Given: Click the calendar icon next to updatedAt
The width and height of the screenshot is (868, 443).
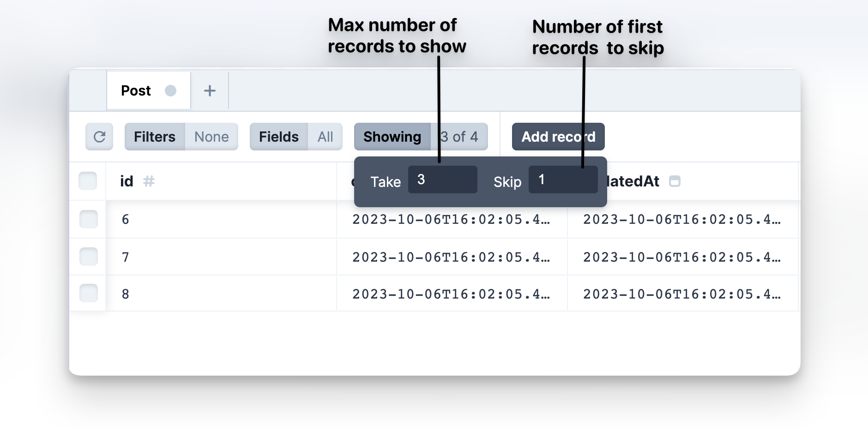Looking at the screenshot, I should (x=675, y=181).
